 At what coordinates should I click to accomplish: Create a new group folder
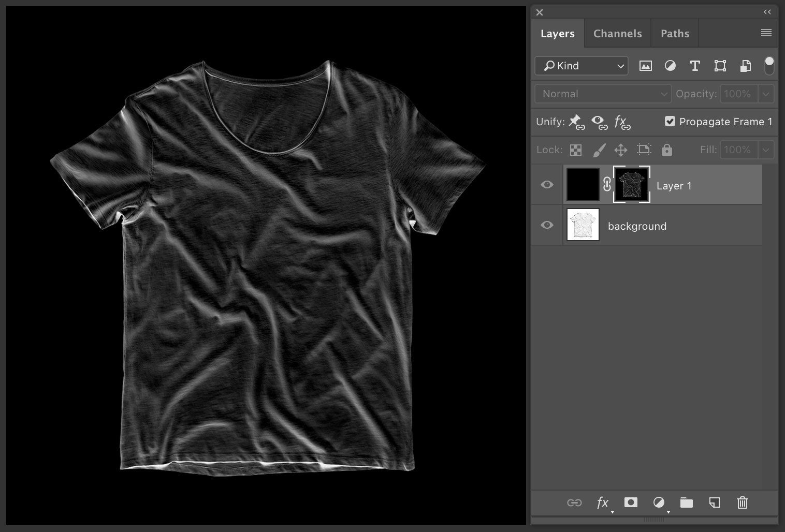pos(686,503)
